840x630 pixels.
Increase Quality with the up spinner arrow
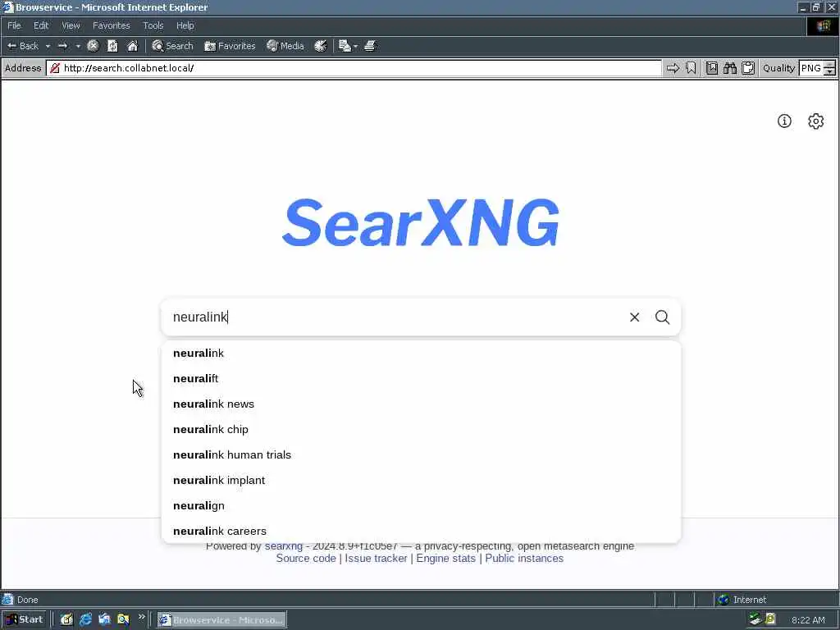[x=829, y=65]
